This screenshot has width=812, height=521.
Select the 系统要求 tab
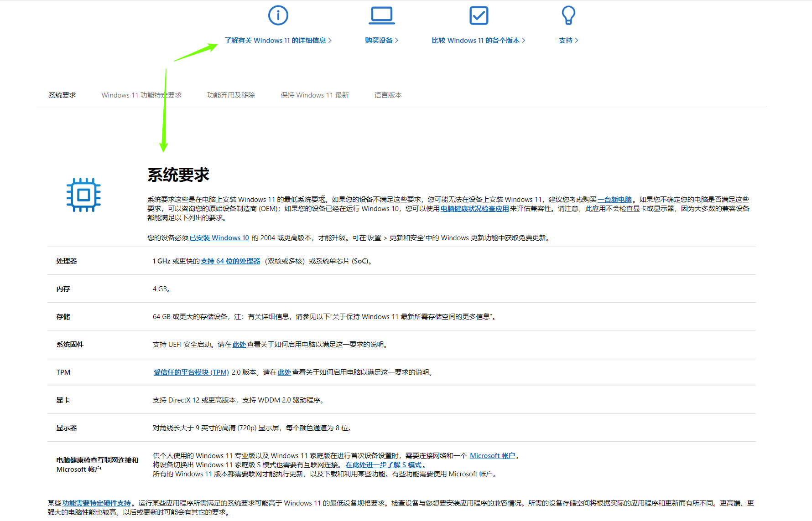pyautogui.click(x=62, y=95)
